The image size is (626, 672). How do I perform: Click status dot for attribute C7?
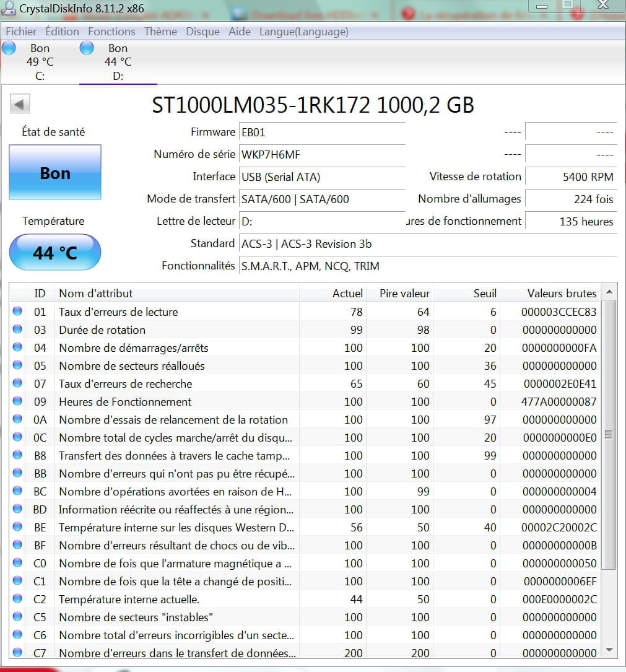[17, 652]
